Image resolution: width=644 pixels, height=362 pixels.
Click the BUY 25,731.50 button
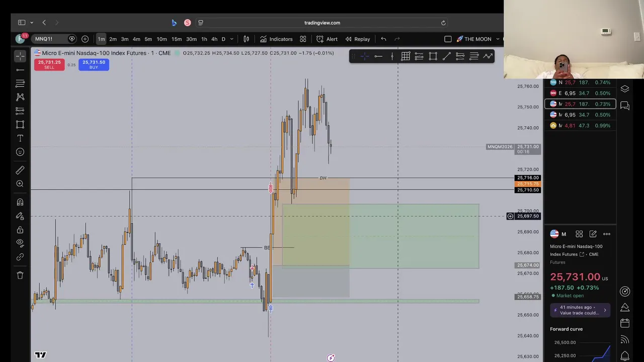pos(94,64)
